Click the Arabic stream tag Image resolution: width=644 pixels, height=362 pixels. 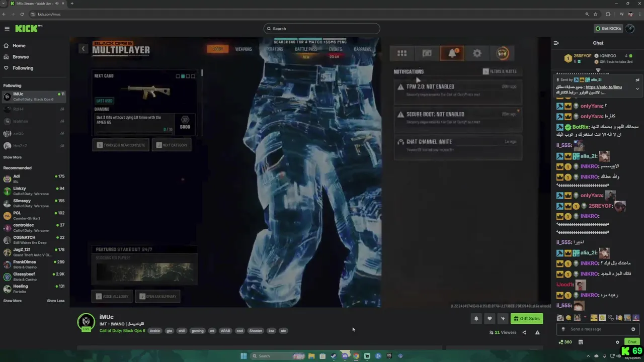(x=155, y=331)
